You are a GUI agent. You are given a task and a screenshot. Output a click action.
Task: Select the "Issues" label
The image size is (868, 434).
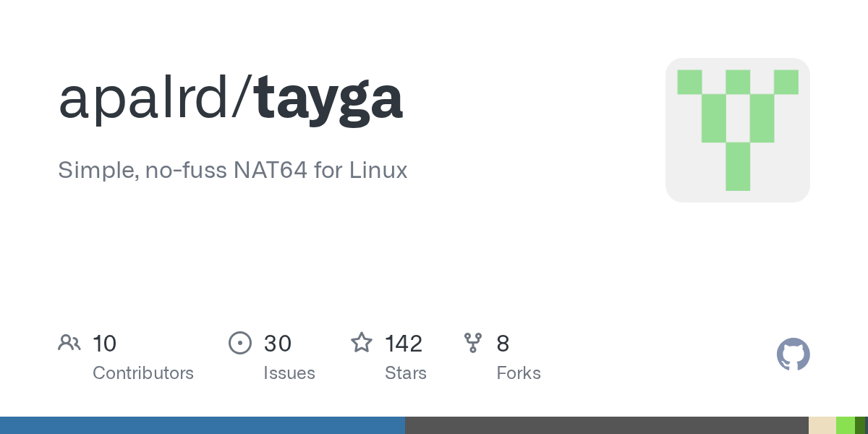coord(289,373)
